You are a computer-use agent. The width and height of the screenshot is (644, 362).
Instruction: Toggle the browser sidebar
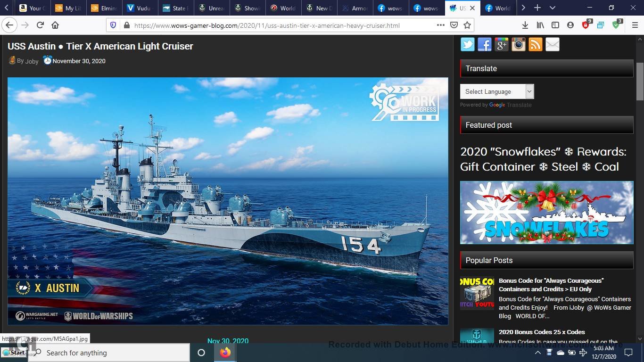[555, 25]
